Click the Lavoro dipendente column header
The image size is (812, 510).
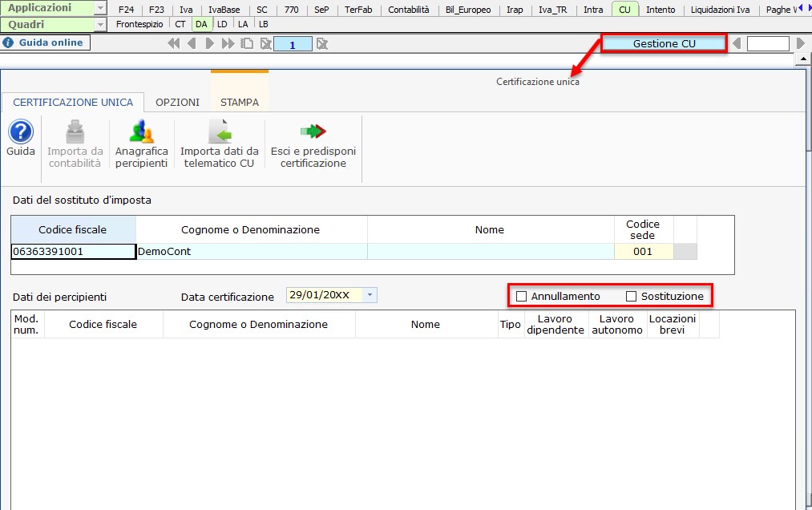555,325
